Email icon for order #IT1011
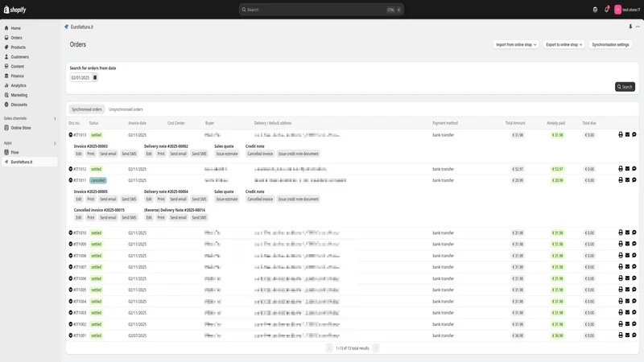Image resolution: width=644 pixels, height=362 pixels. 627,179
